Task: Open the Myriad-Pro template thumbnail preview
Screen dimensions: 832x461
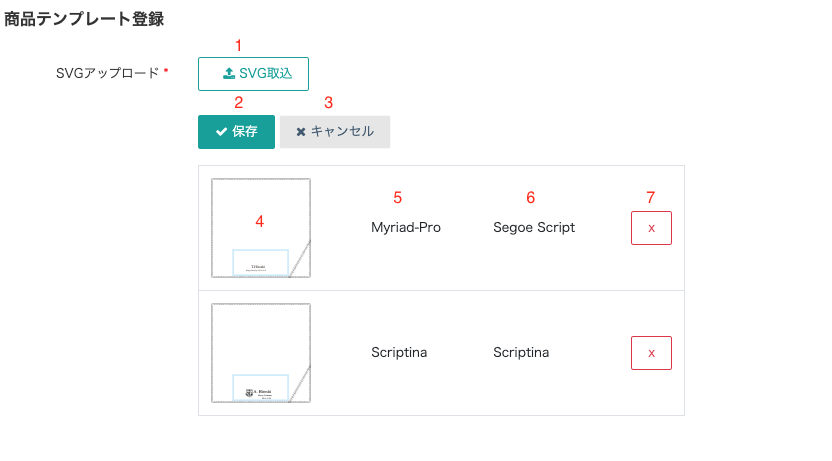Action: click(261, 227)
